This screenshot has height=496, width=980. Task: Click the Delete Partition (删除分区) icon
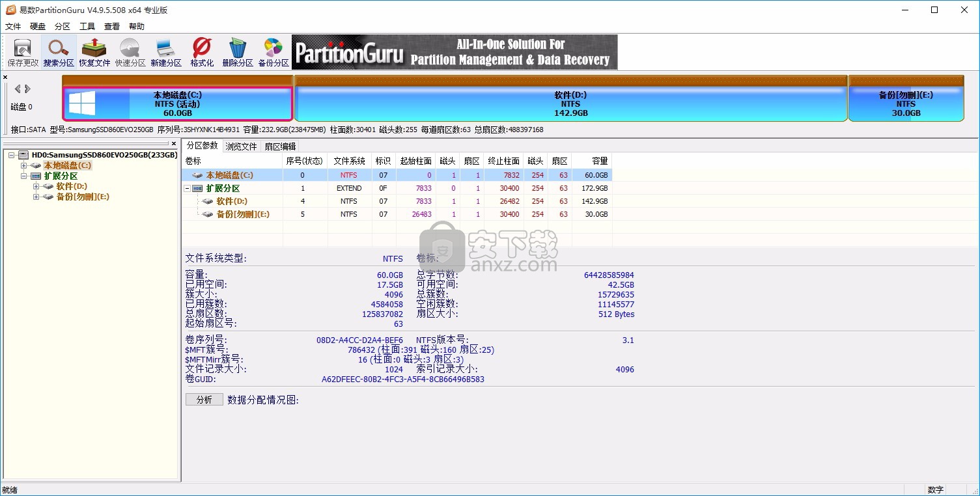tap(238, 52)
